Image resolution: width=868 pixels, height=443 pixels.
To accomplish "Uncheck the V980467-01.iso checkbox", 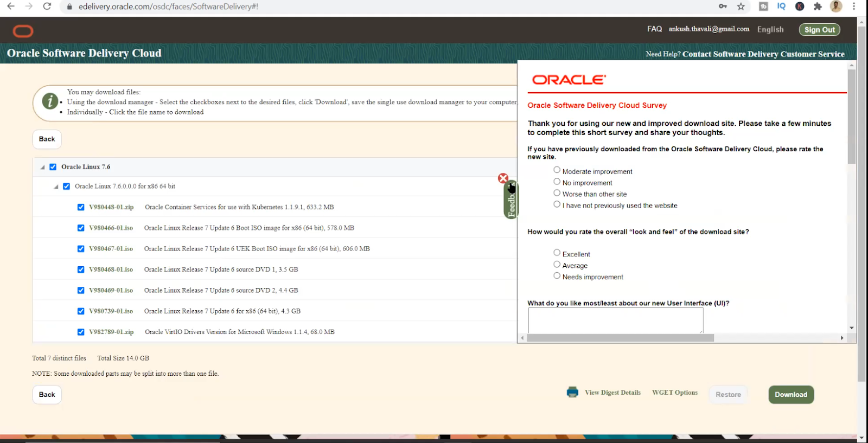I will (81, 249).
